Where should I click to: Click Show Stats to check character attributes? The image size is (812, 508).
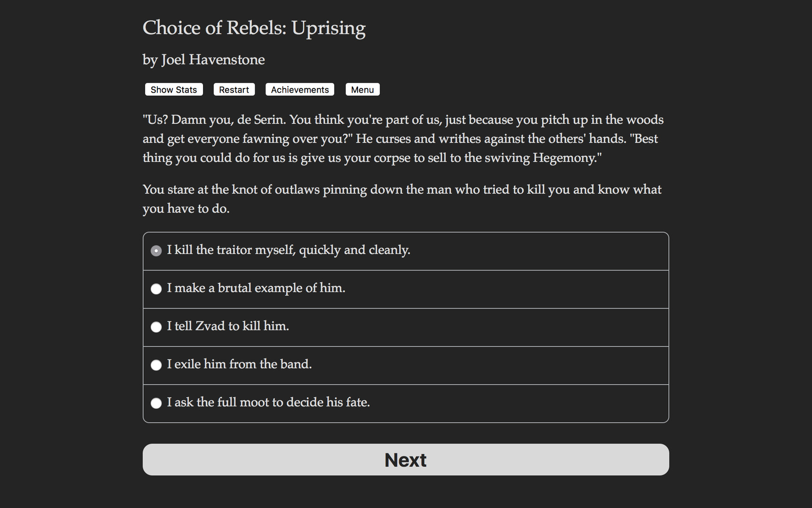point(173,89)
